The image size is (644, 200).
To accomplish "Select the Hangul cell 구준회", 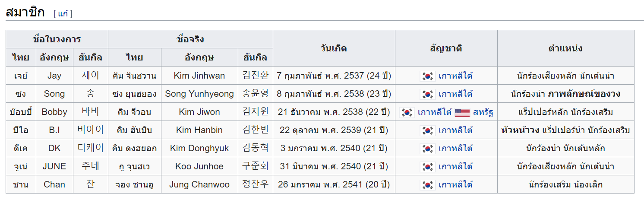I will pyautogui.click(x=256, y=166).
